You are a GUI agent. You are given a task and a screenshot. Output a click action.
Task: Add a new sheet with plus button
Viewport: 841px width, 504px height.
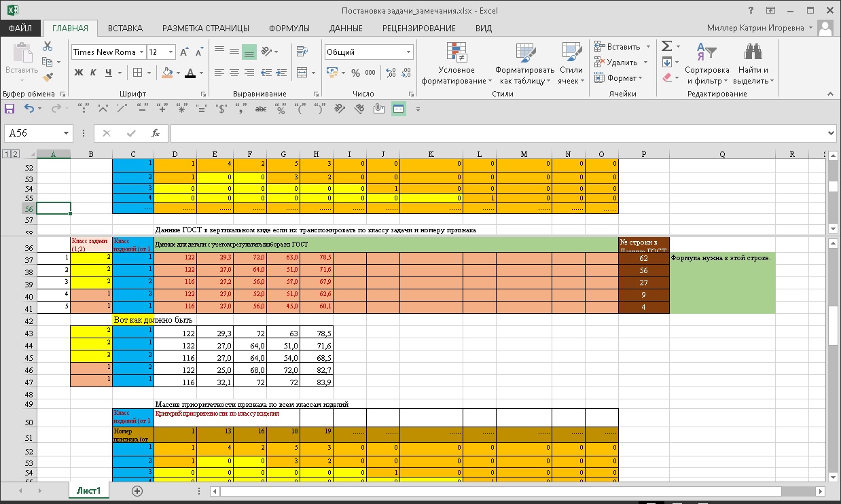point(137,490)
